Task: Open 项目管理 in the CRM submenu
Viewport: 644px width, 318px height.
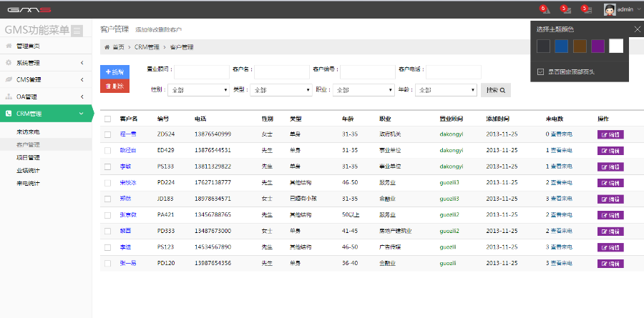Action: tap(29, 157)
